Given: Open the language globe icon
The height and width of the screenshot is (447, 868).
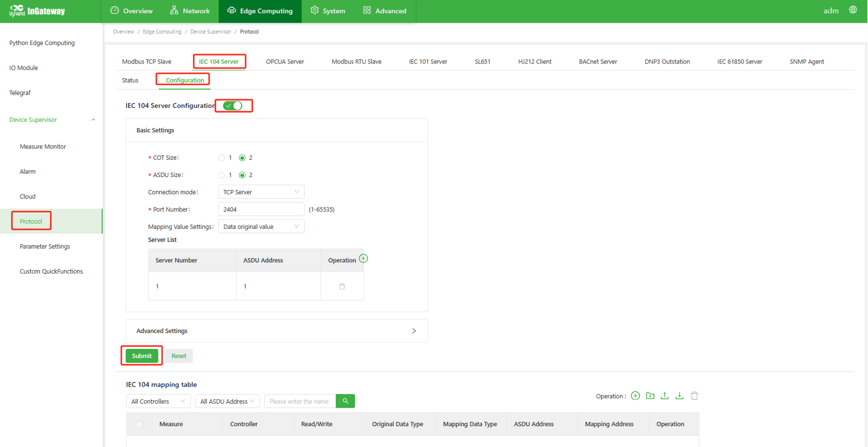Looking at the screenshot, I should 853,10.
